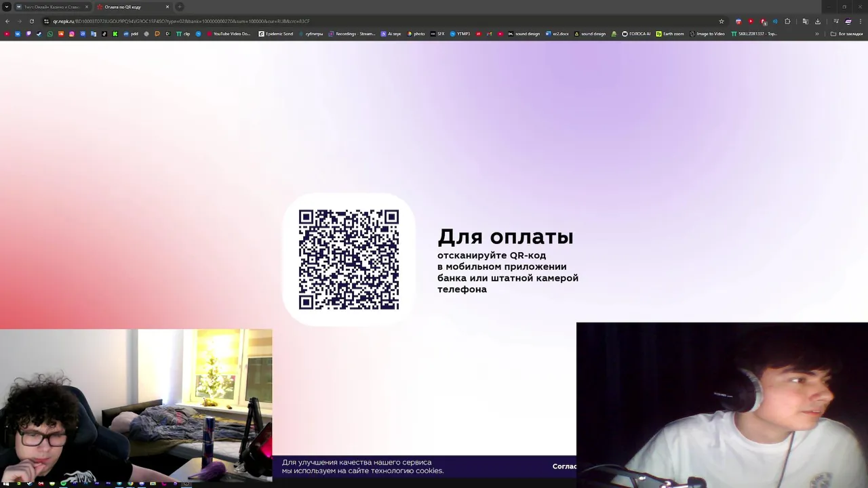Image resolution: width=868 pixels, height=488 pixels.
Task: Open the media control icon in toolbar
Action: (836, 21)
